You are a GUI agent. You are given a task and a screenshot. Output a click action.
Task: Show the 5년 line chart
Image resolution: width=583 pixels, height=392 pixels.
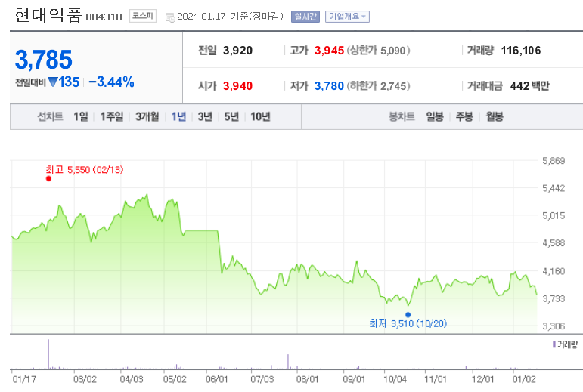tap(231, 116)
